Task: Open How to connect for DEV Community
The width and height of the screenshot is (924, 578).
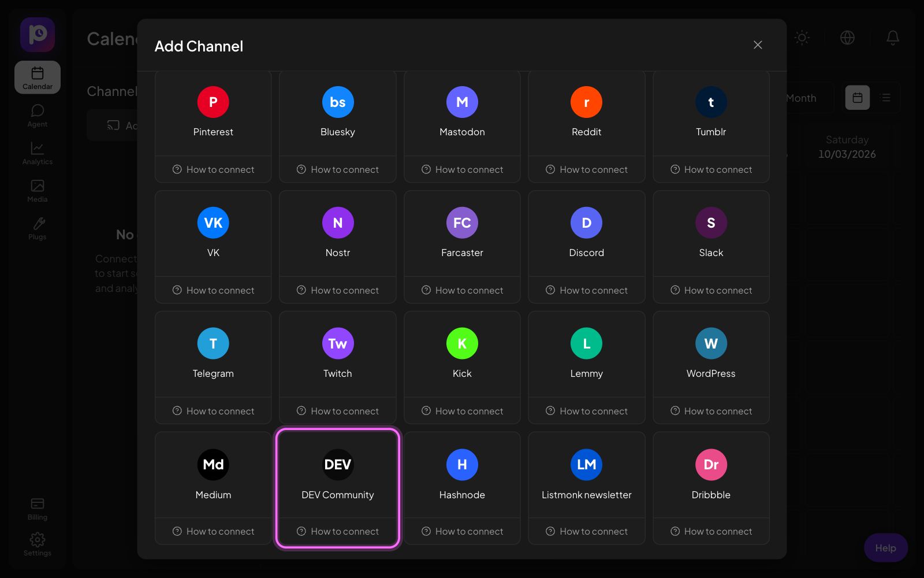Action: (338, 531)
